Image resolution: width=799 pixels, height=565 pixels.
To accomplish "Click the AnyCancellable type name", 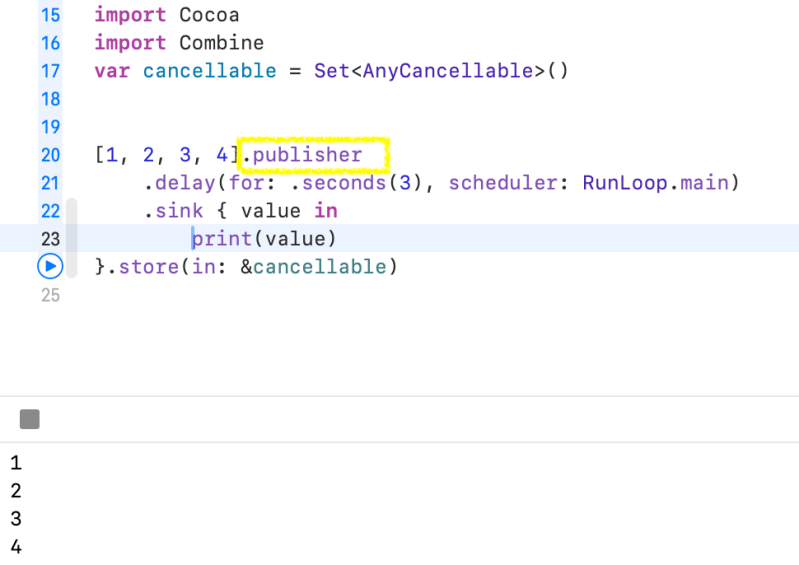I will click(447, 71).
